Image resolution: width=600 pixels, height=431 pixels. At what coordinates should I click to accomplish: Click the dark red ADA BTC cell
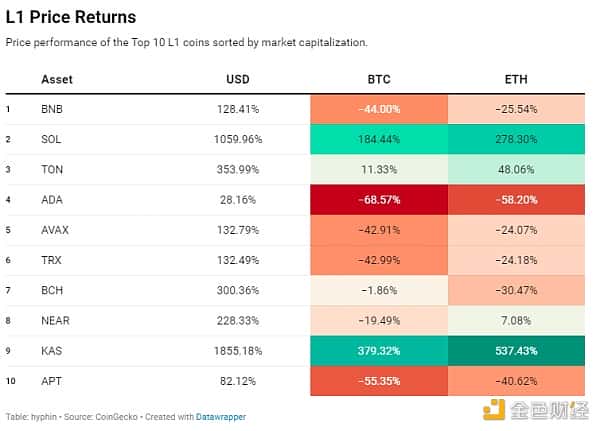(x=379, y=200)
